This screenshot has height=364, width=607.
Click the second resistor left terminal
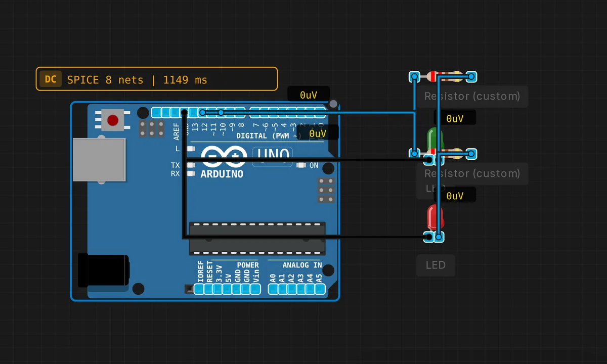tap(414, 153)
